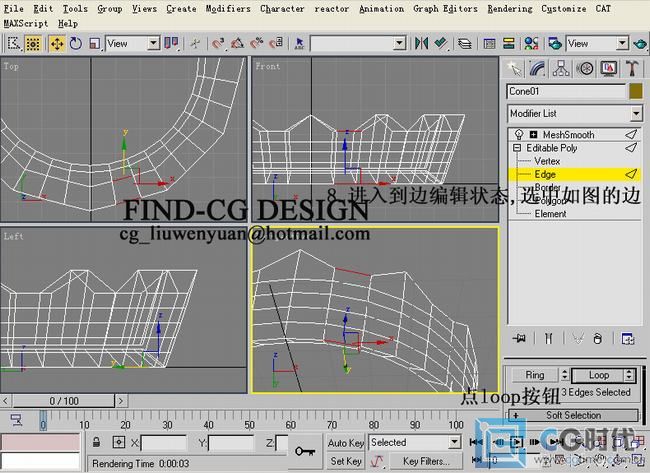This screenshot has height=473, width=650.
Task: Toggle the 3D Snaps icon
Action: tap(218, 43)
